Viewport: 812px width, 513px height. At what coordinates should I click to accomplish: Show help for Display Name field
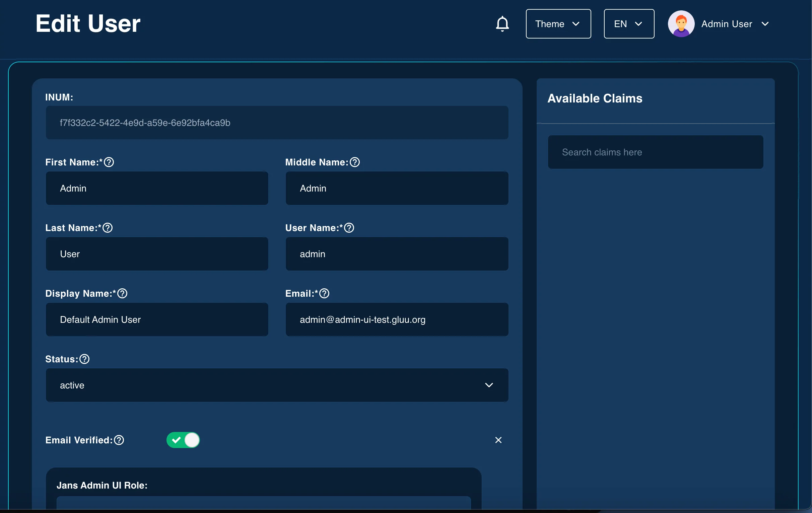pyautogui.click(x=122, y=294)
